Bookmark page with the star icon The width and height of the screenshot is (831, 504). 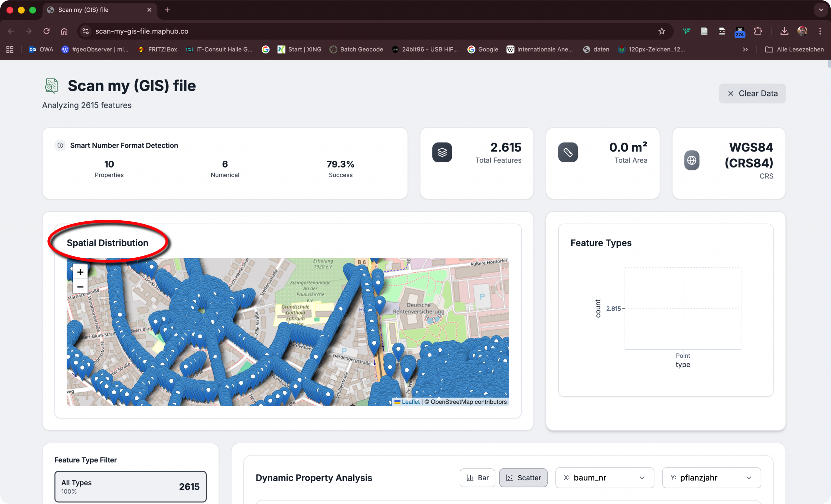(661, 31)
